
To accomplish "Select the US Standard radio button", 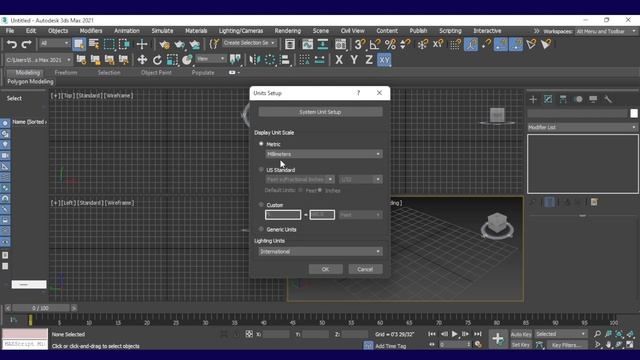I will [261, 169].
